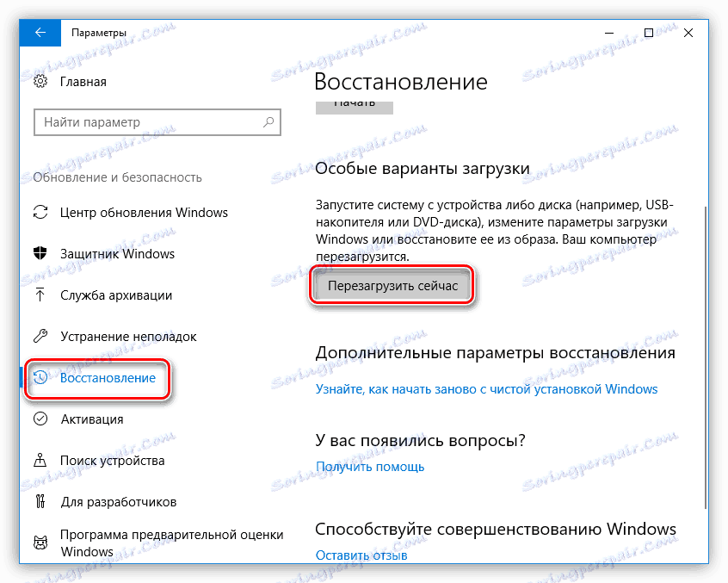Open the Служба архивации page
This screenshot has width=728, height=583.
coord(103,295)
